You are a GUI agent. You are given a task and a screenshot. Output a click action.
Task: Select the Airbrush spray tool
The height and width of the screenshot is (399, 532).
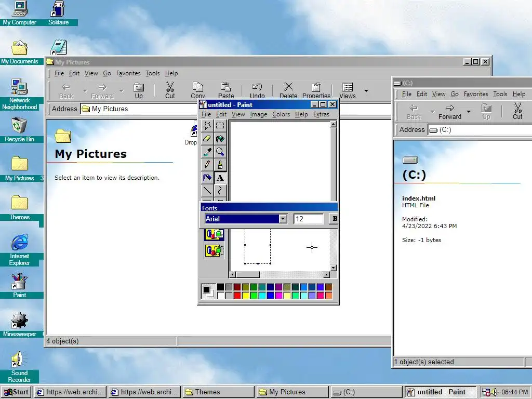tap(207, 178)
